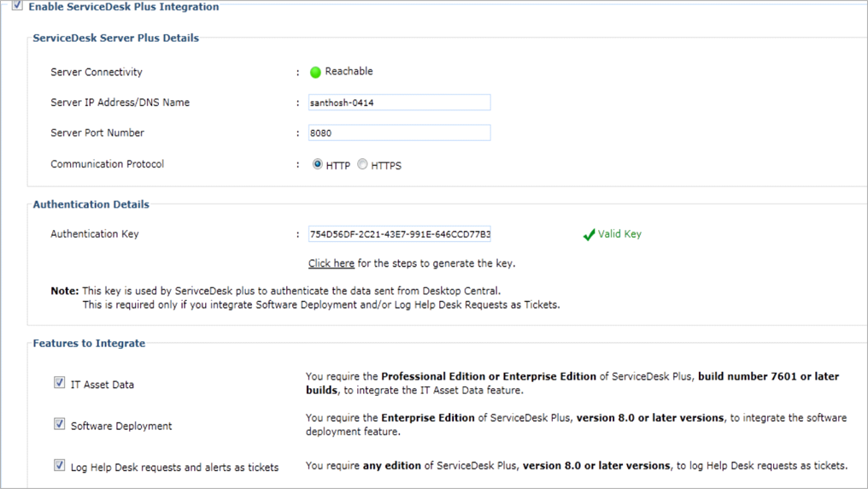Toggle Log Help Desk requests checkbox
Image resolution: width=868 pixels, height=489 pixels.
59,465
